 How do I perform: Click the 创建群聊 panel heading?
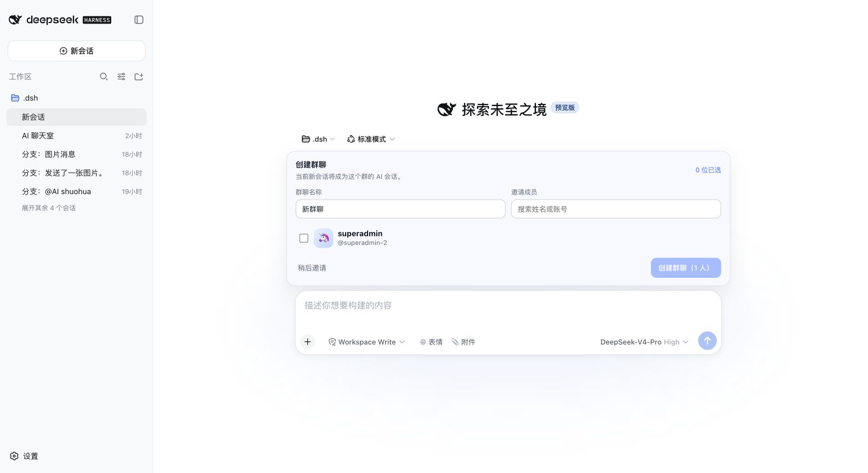click(x=311, y=165)
